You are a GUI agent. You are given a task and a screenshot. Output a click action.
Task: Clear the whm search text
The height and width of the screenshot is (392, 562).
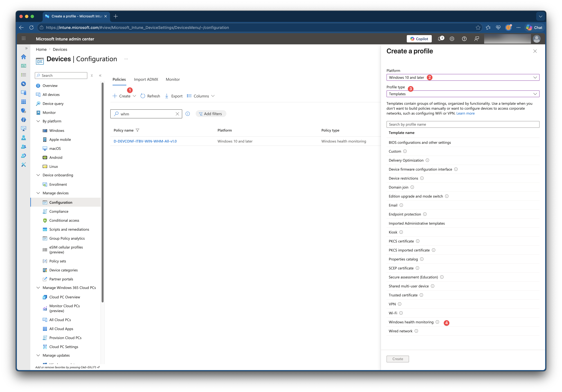[177, 114]
